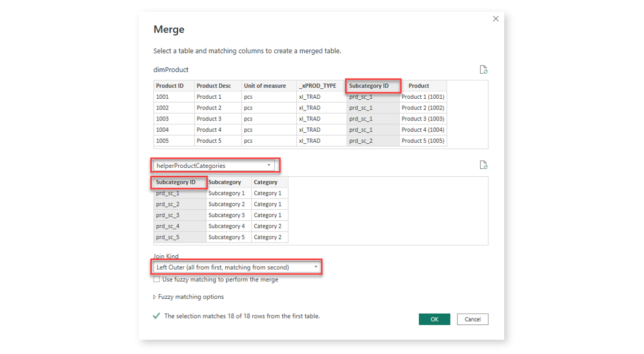The image size is (644, 354).
Task: Click the Product 2 (1002) cell
Action: pyautogui.click(x=423, y=108)
